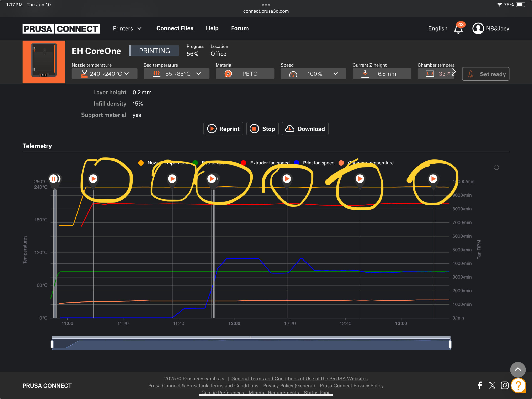Click the Download cloud icon

click(289, 129)
